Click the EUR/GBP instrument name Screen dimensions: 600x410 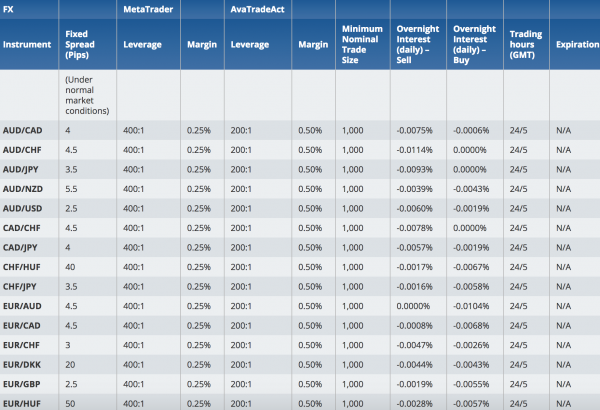click(21, 384)
